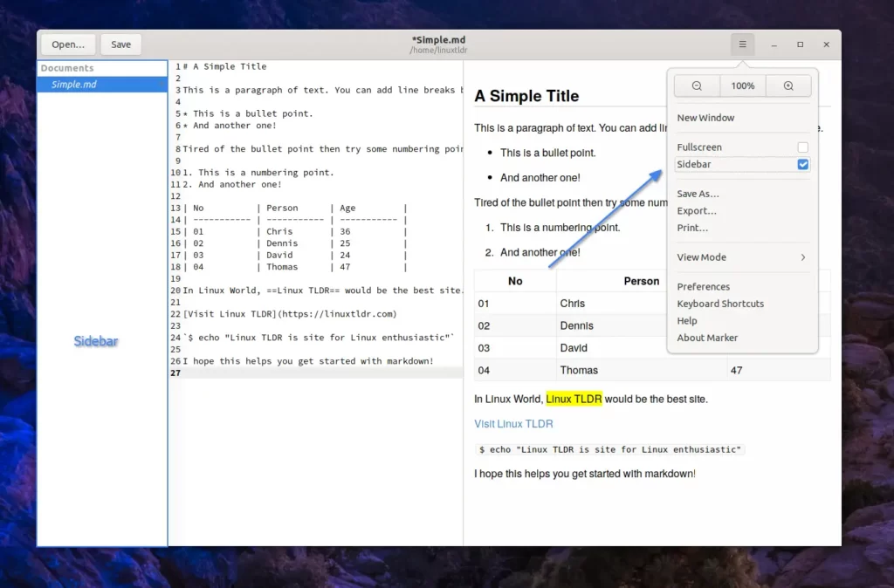Reset zoom using the 100% button
The width and height of the screenshot is (894, 588).
[x=743, y=86]
